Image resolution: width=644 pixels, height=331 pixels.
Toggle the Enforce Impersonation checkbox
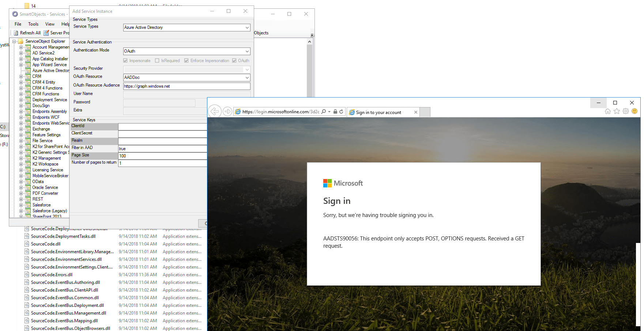point(187,61)
